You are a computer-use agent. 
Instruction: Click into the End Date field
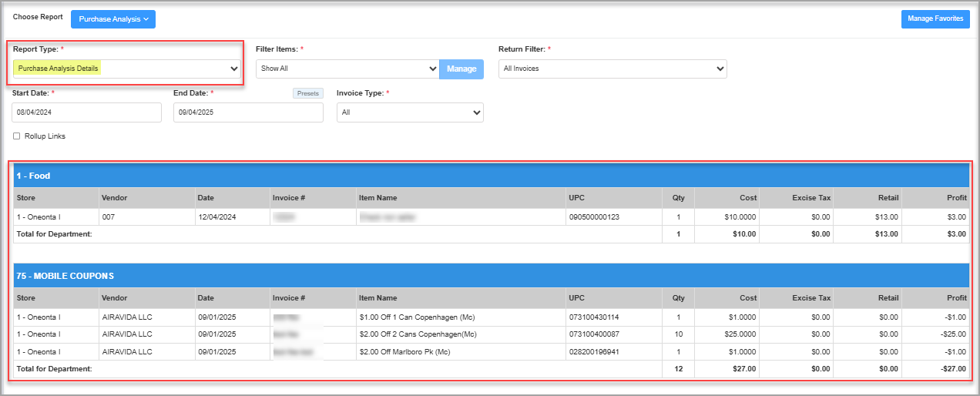tap(248, 112)
